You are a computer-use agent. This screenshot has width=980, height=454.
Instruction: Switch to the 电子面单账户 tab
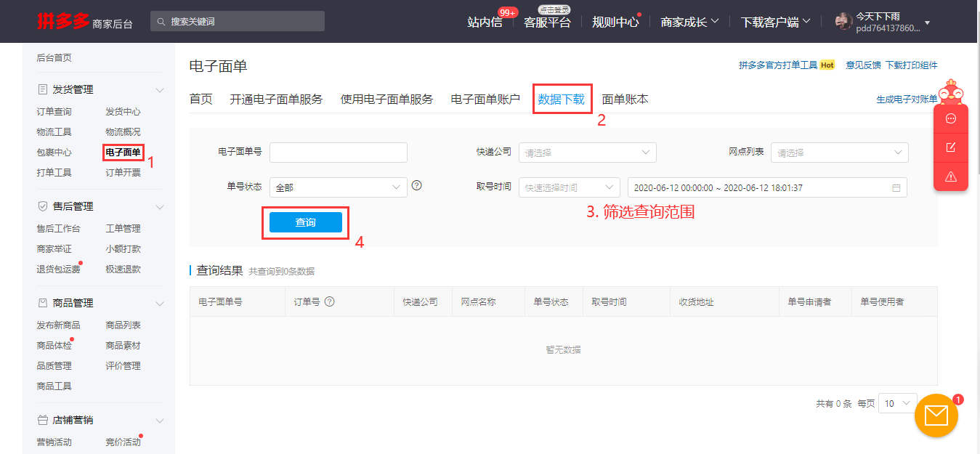point(485,100)
